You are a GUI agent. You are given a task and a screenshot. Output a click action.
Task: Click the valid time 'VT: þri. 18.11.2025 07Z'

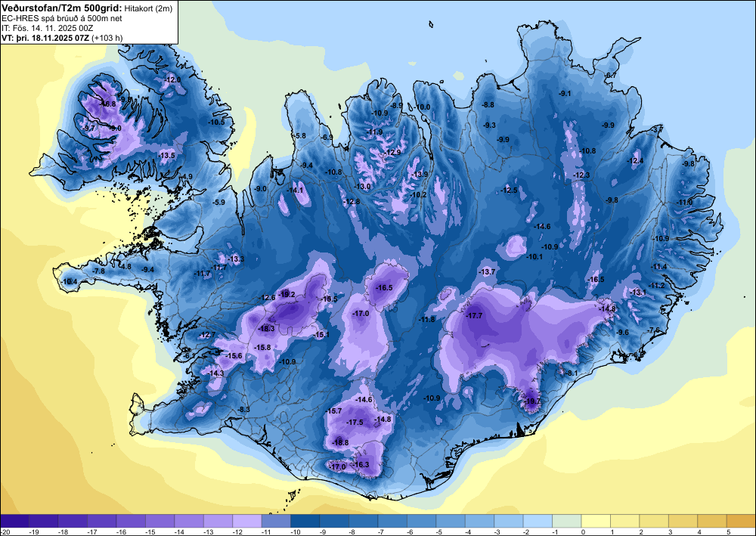point(45,37)
